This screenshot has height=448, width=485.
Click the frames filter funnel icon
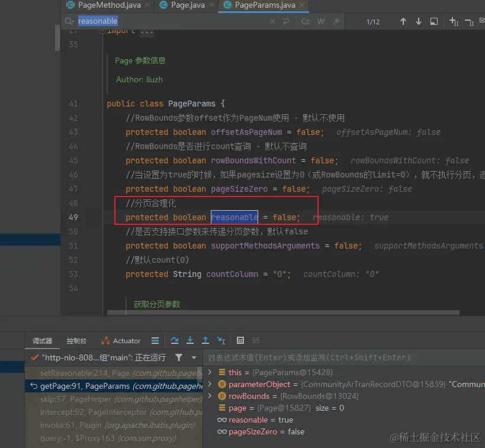tap(178, 357)
